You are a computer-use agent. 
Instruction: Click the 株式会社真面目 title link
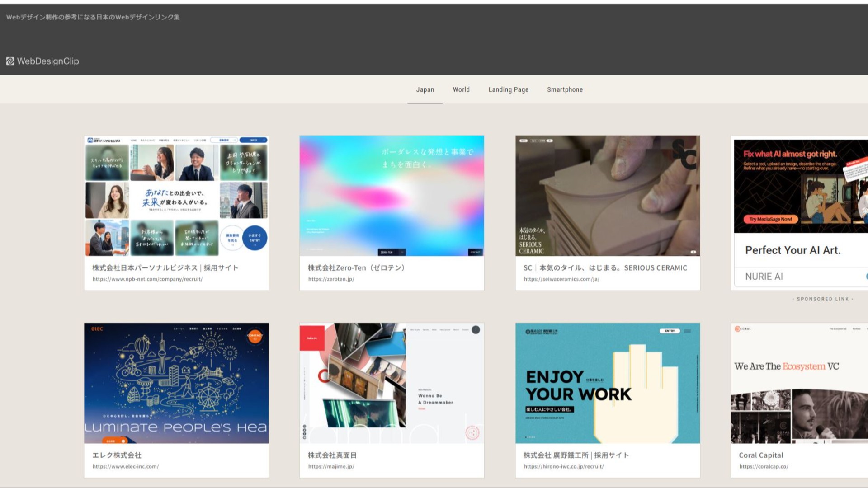click(332, 455)
